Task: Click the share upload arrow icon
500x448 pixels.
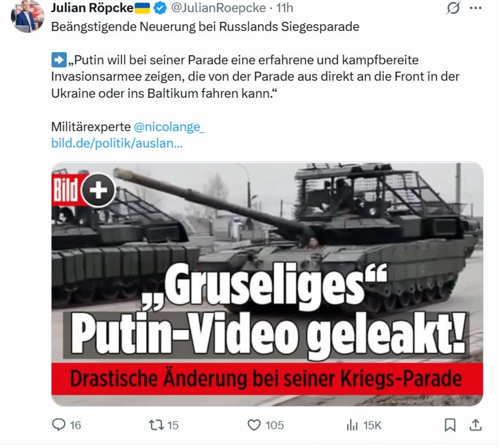Action: tap(476, 425)
